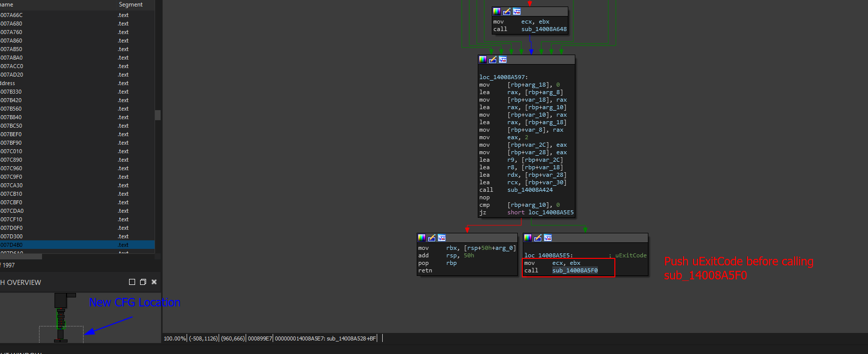This screenshot has width=868, height=354.
Task: Float the Graph Overview panel using the restore button
Action: click(x=143, y=282)
